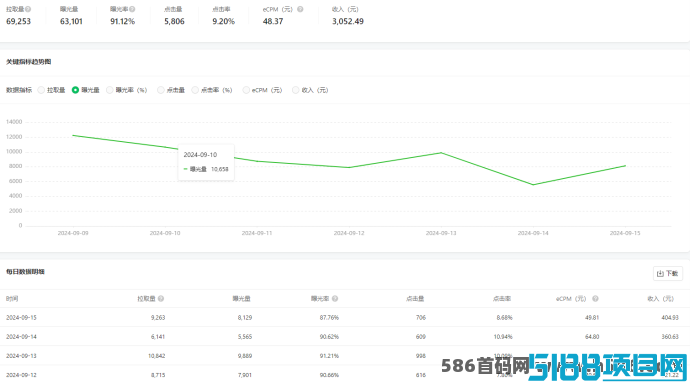
Task: Select the 收入 (元) radio button
Action: [x=296, y=90]
